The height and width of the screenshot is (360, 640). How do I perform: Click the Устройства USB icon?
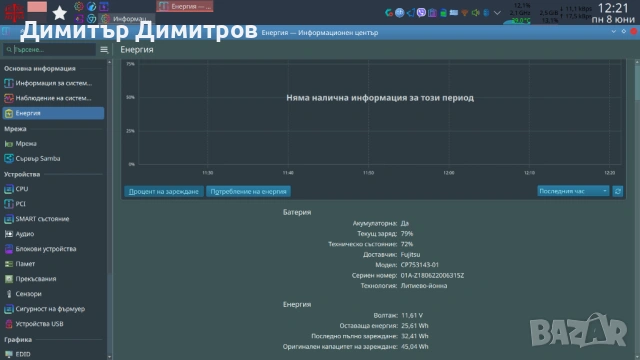[x=9, y=324]
